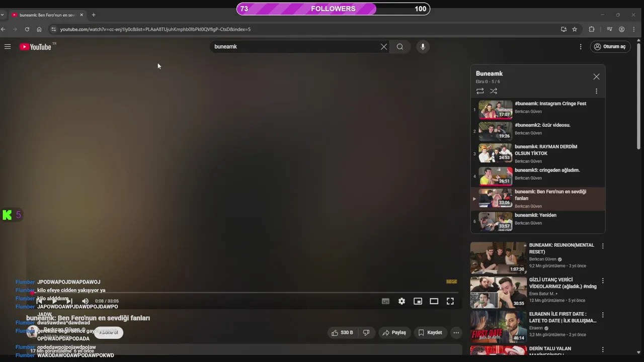Image resolution: width=644 pixels, height=362 pixels.
Task: Go back with the browser back arrow
Action: coord(4,29)
